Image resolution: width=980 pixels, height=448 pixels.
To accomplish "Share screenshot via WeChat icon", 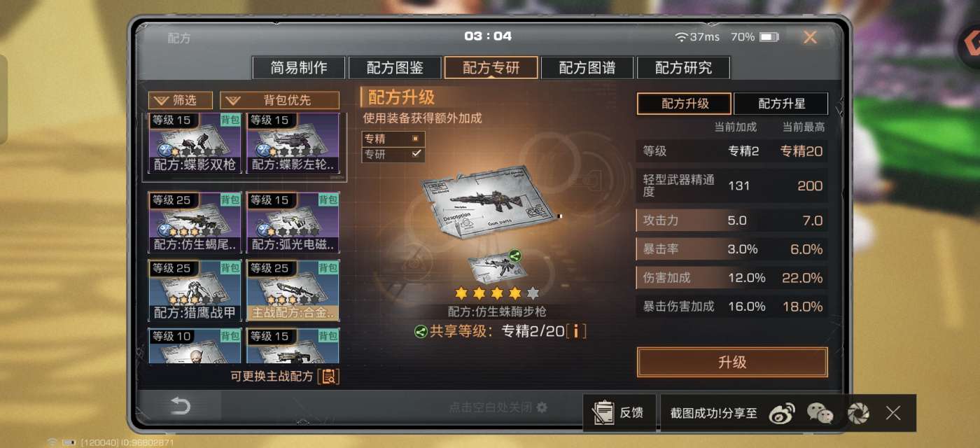I will 820,413.
